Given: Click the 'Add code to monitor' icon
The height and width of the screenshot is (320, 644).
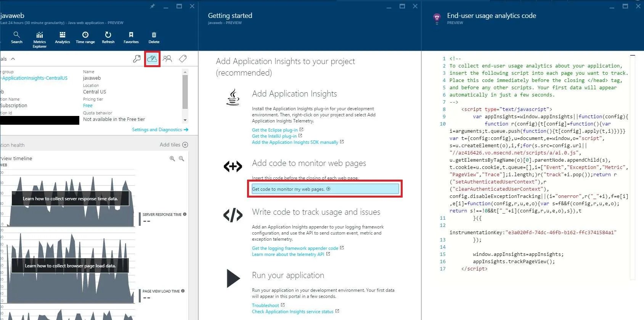Looking at the screenshot, I should (233, 166).
